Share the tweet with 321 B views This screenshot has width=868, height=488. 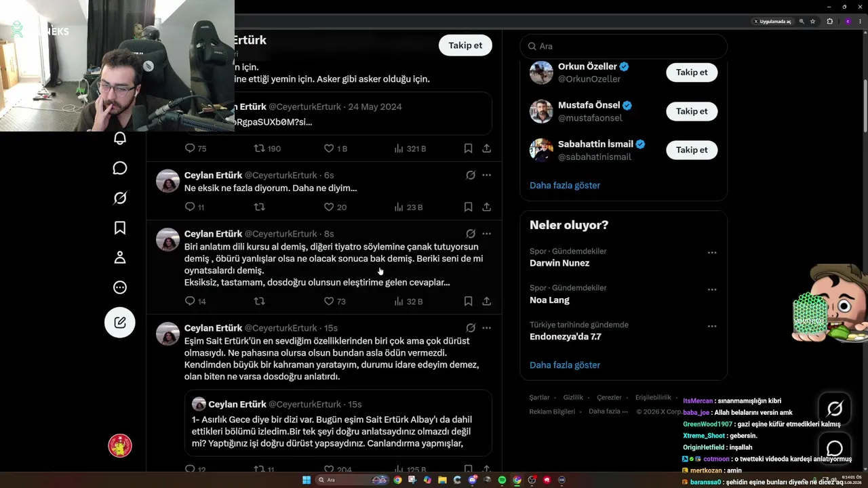click(486, 148)
